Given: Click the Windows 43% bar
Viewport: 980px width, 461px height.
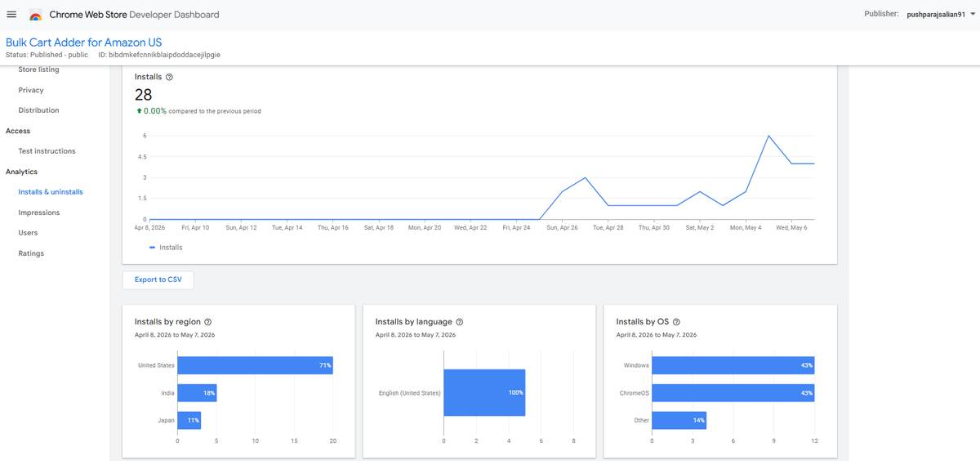Looking at the screenshot, I should click(733, 365).
